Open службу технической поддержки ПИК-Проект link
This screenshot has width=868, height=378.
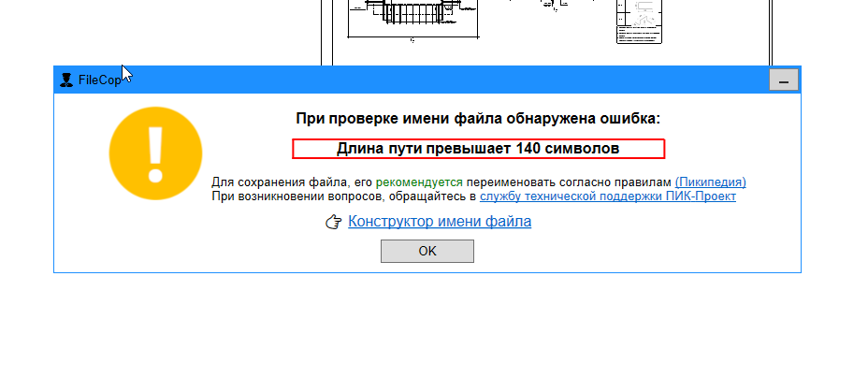coord(608,196)
